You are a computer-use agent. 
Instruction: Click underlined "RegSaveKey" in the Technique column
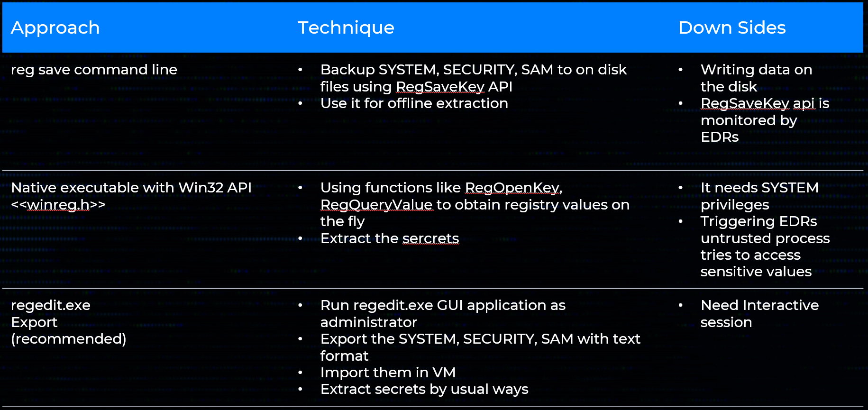(440, 87)
